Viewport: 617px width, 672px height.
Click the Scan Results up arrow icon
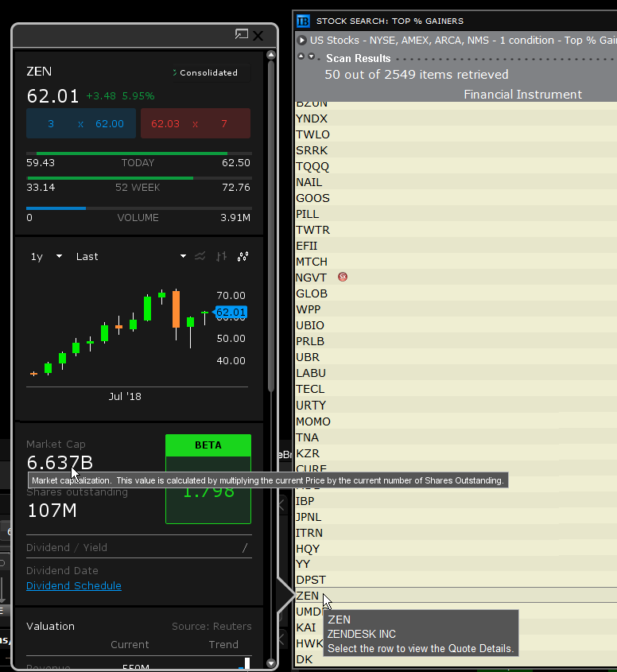click(301, 57)
